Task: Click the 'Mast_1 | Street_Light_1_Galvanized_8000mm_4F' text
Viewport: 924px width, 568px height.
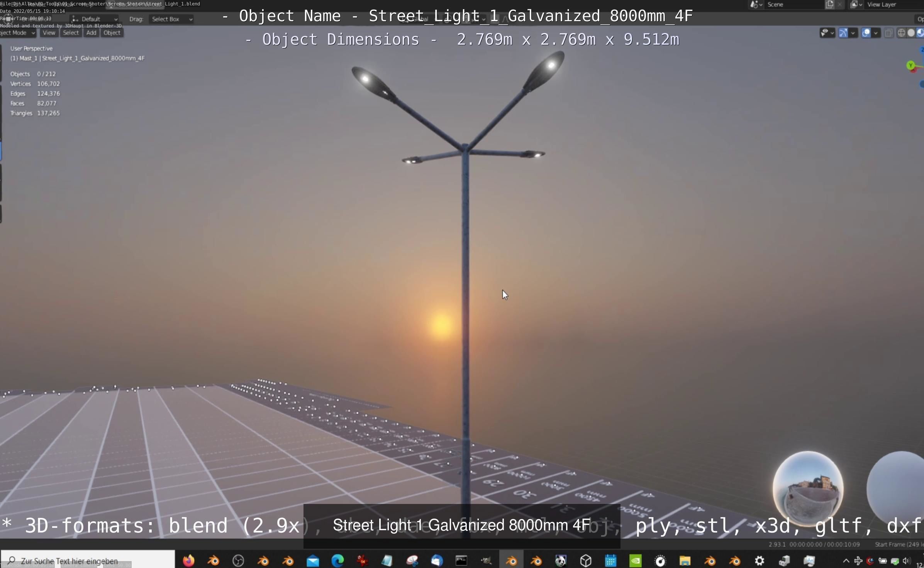Action: click(x=82, y=58)
